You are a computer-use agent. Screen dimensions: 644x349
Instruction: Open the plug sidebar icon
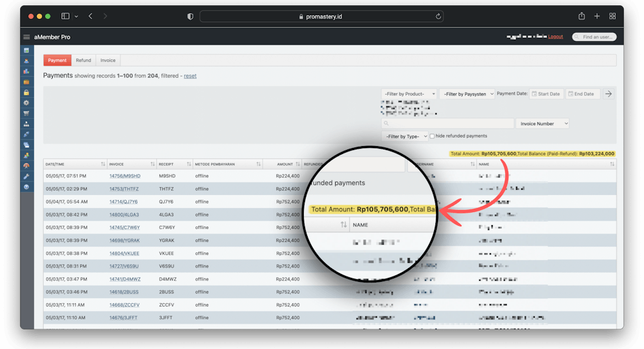coord(26,134)
